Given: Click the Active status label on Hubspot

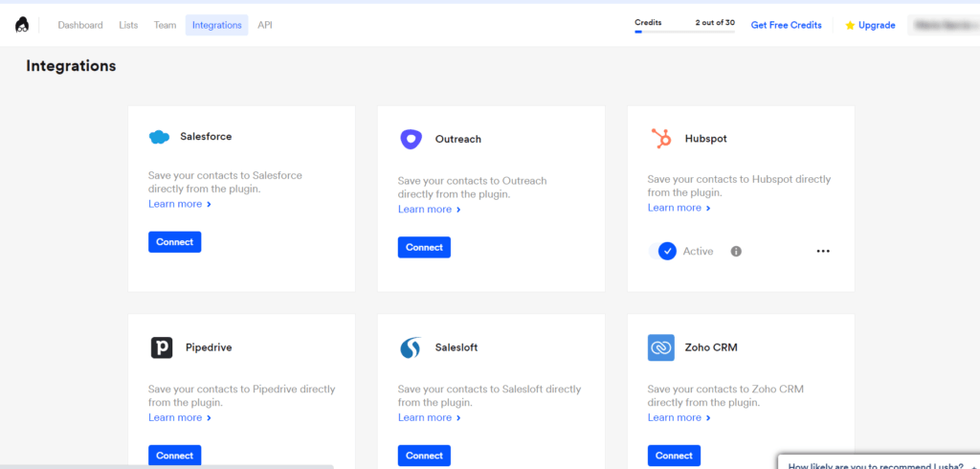Looking at the screenshot, I should 698,252.
